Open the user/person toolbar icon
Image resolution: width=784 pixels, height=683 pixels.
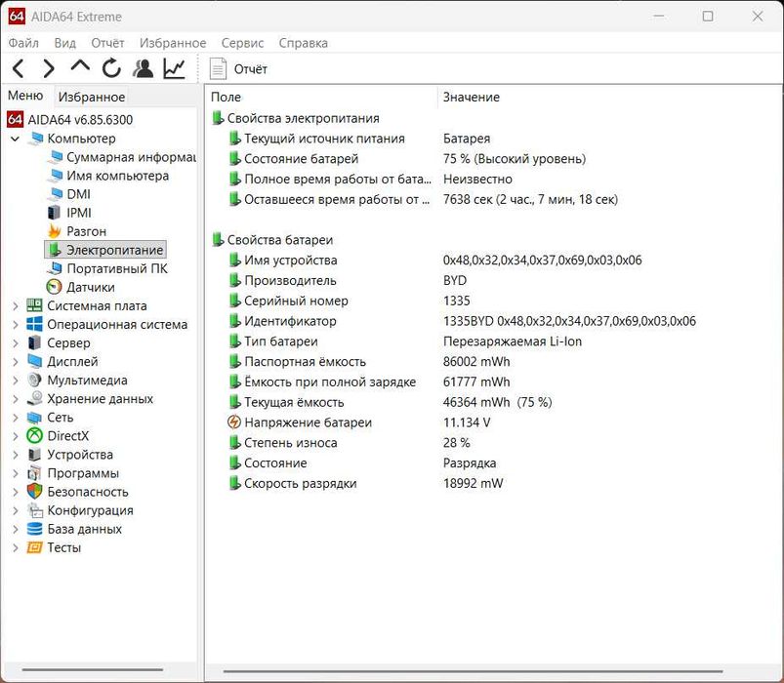click(x=143, y=68)
